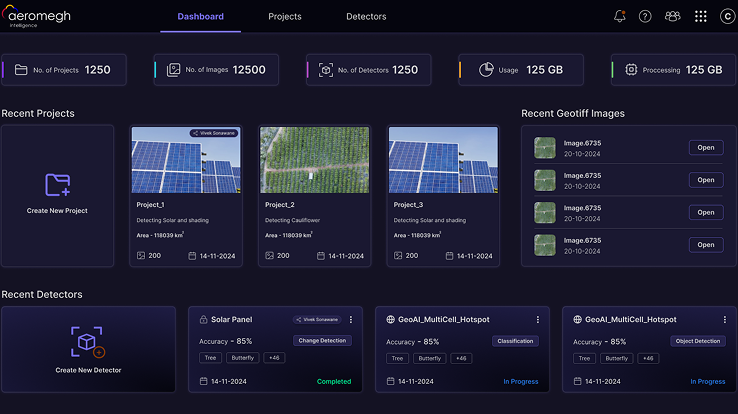Open the notifications bell

click(619, 16)
